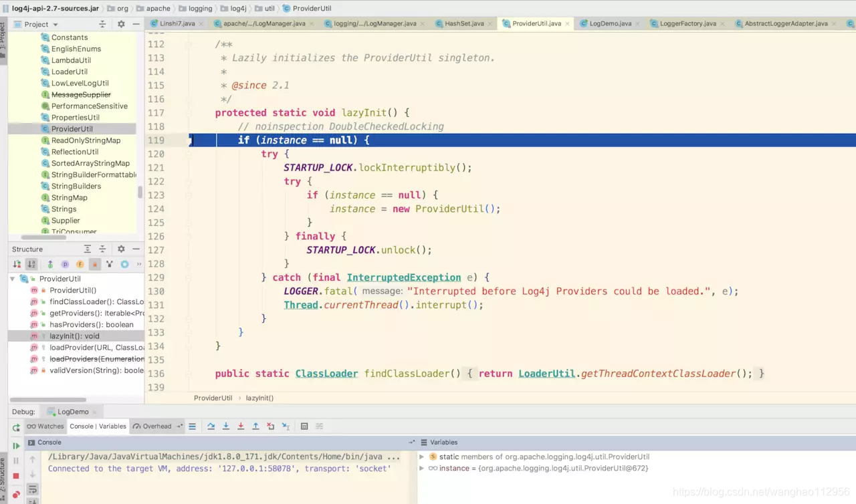
Task: Click lazyInit() in editor breadcrumb
Action: 259,398
